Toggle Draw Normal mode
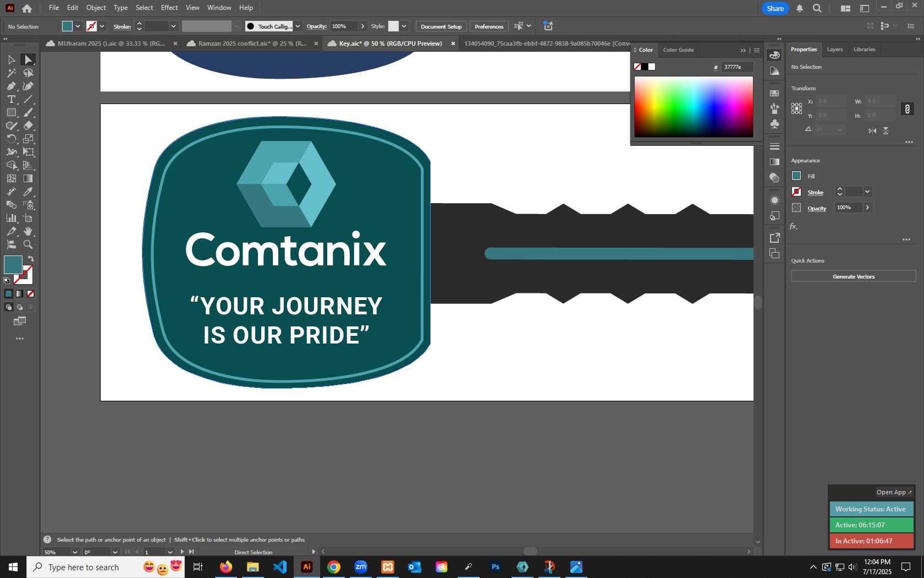 (x=8, y=307)
